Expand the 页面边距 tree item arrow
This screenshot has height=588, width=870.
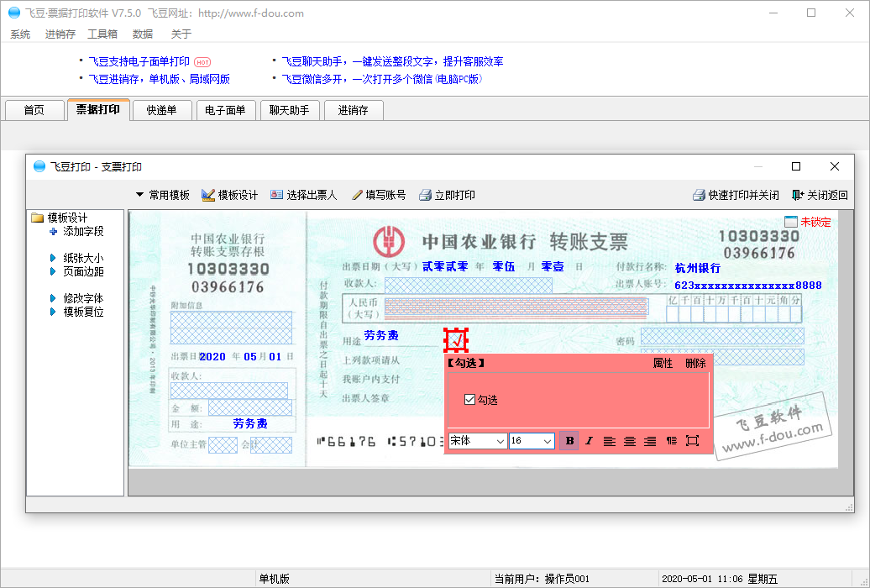(x=53, y=271)
